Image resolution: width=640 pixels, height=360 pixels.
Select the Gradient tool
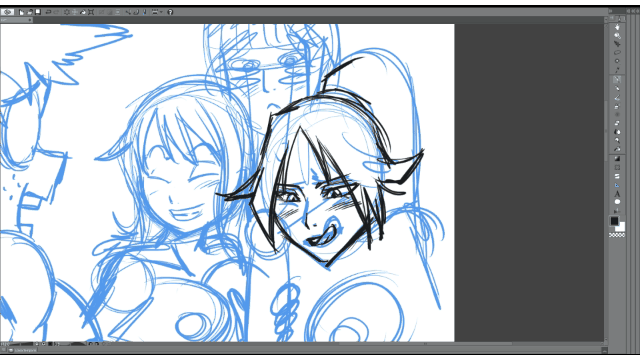point(617,158)
